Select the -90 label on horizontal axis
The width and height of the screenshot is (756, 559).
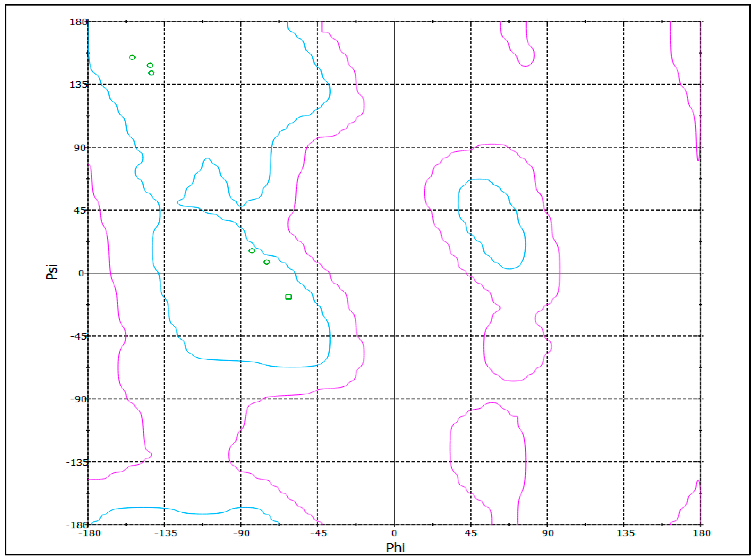pyautogui.click(x=241, y=534)
